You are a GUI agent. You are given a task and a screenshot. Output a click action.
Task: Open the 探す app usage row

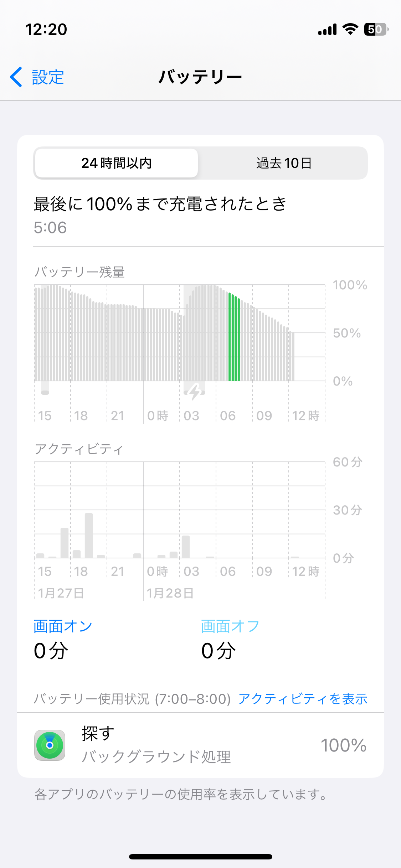(200, 745)
